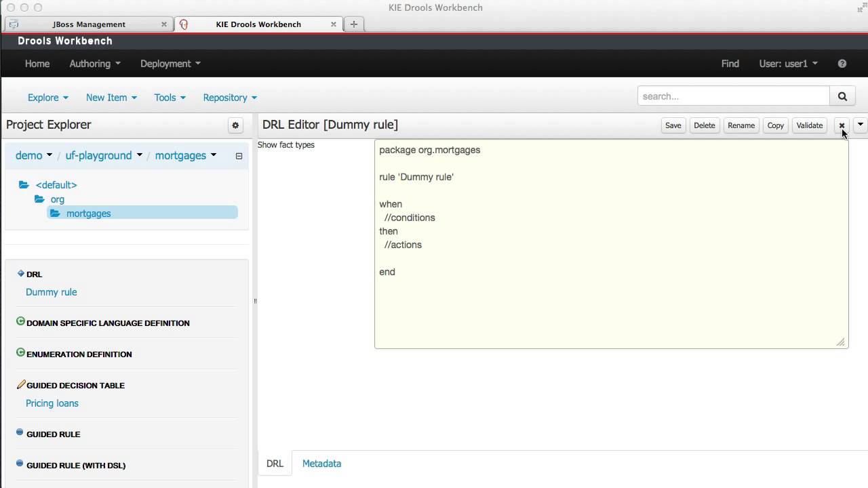This screenshot has width=868, height=488.
Task: Open the User: user1 dropdown
Action: coord(788,64)
